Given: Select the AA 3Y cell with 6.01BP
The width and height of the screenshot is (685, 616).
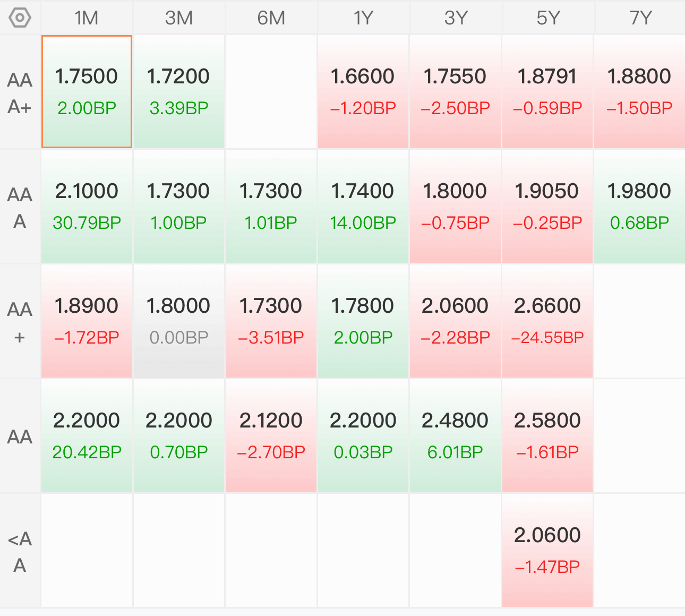Looking at the screenshot, I should tap(456, 436).
